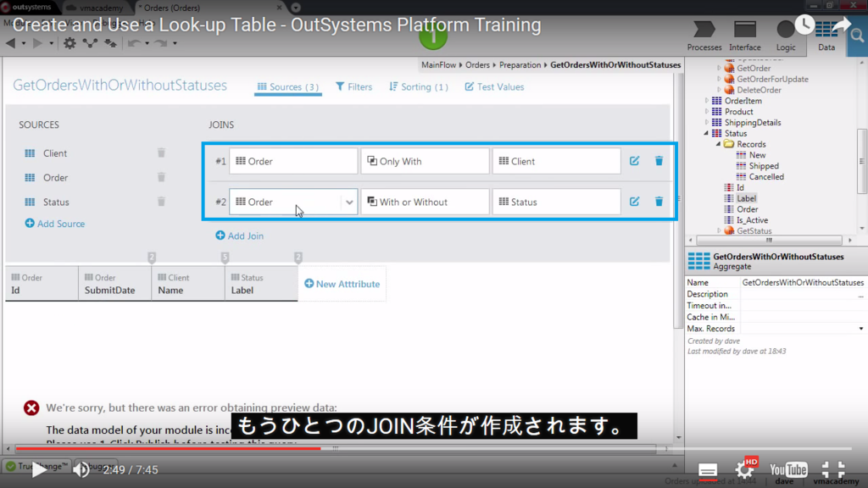Create a New Attribute
868x488 pixels.
[x=342, y=285]
